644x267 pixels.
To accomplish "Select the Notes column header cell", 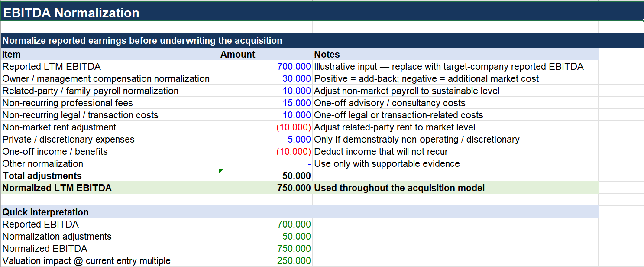I will click(x=455, y=54).
